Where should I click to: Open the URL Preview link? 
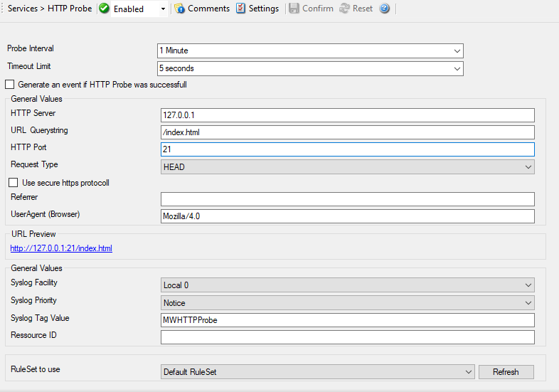(x=61, y=248)
